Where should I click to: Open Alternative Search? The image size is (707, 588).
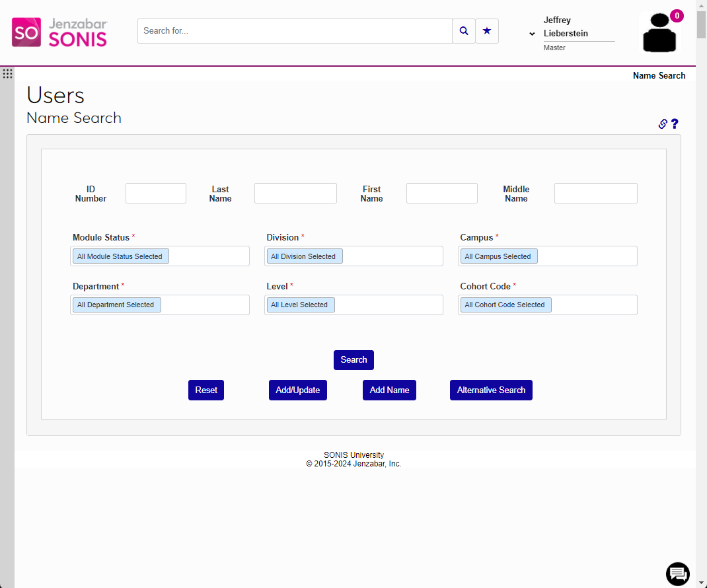(491, 390)
